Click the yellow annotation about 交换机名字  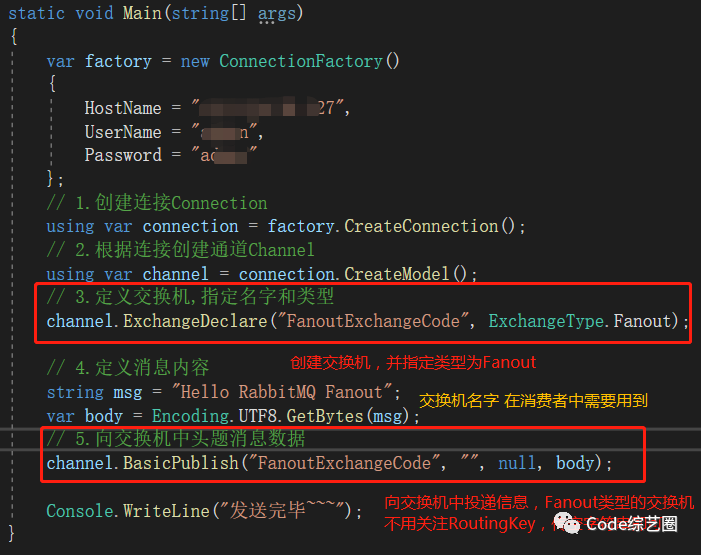tap(533, 400)
